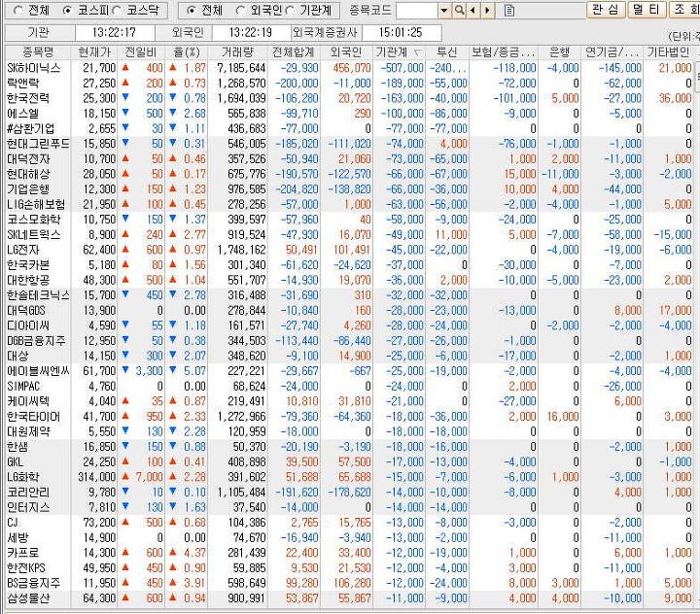Click the 종목코드 input field
This screenshot has width=700, height=614.
click(x=417, y=11)
